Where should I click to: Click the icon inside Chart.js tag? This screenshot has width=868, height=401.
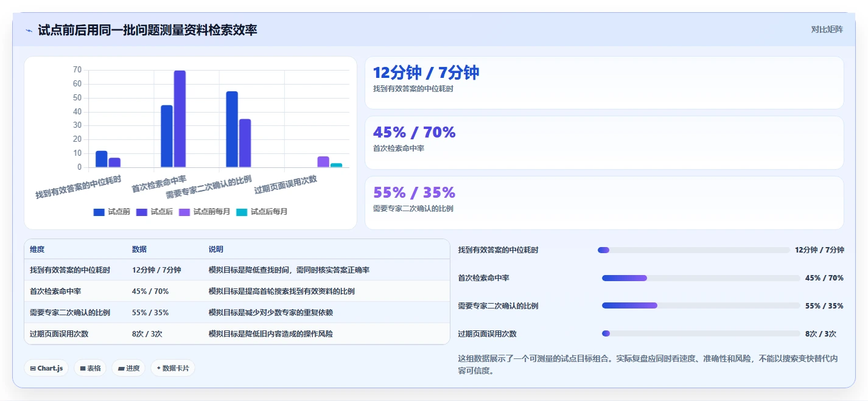[x=33, y=368]
